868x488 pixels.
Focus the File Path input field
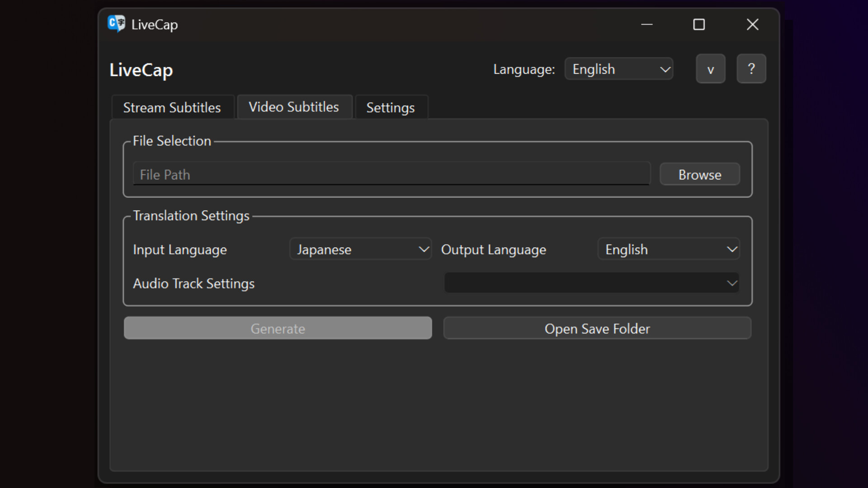[392, 174]
